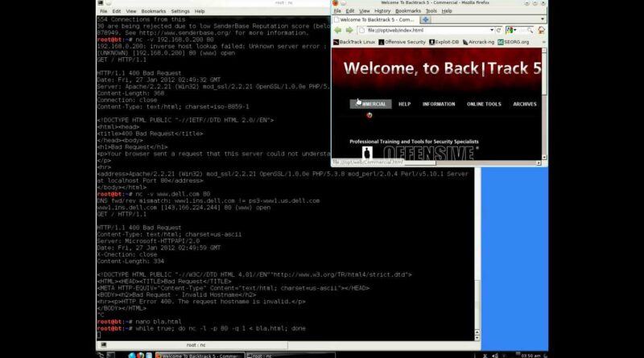Click clock showing 03:50 am

[531, 356]
